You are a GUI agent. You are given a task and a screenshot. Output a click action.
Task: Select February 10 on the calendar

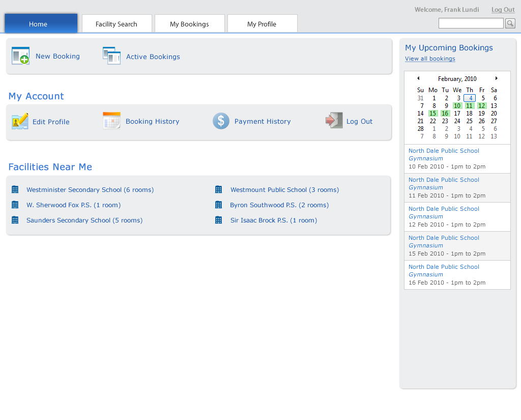click(x=457, y=106)
